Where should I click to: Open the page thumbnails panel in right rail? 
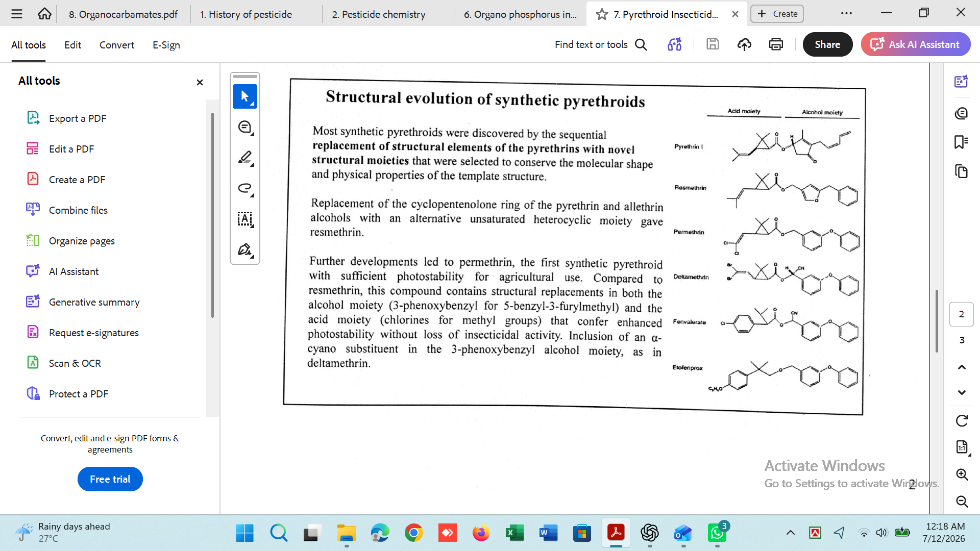pos(961,171)
